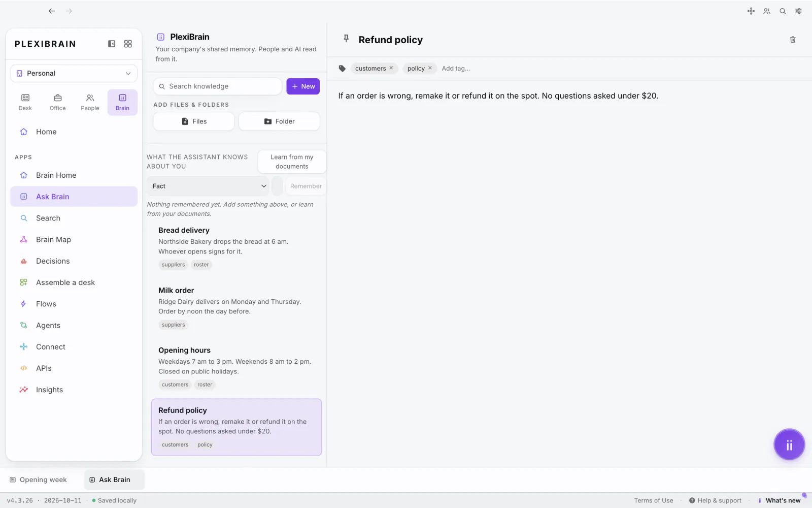Remove the customers tag
The width and height of the screenshot is (812, 508).
click(x=391, y=68)
